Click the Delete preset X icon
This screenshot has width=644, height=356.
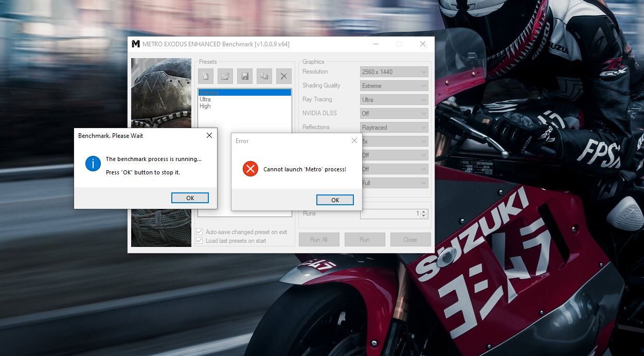[283, 76]
